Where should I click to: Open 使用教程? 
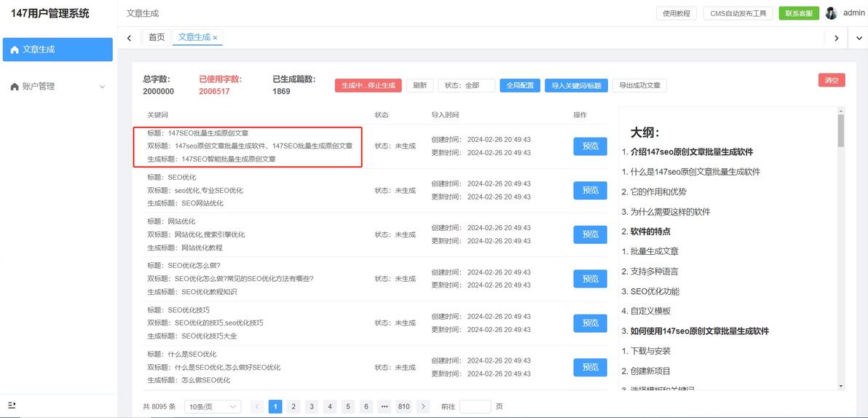point(676,14)
